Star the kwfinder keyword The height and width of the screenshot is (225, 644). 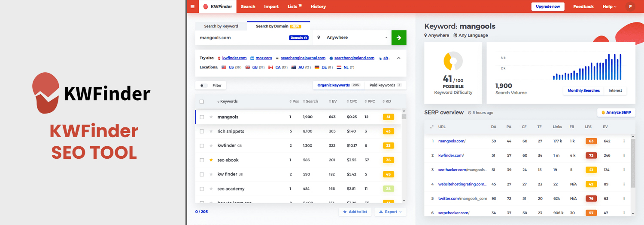coord(211,145)
